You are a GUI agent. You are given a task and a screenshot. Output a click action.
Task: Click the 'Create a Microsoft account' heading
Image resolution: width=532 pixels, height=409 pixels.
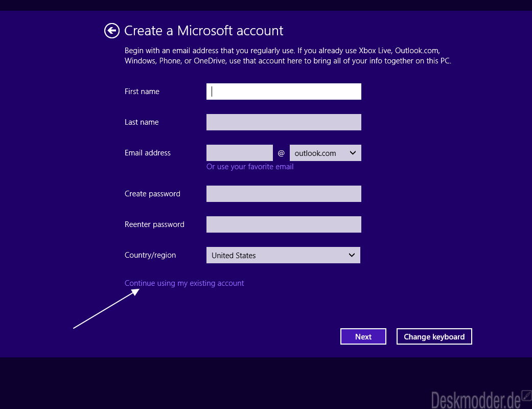[x=203, y=31]
